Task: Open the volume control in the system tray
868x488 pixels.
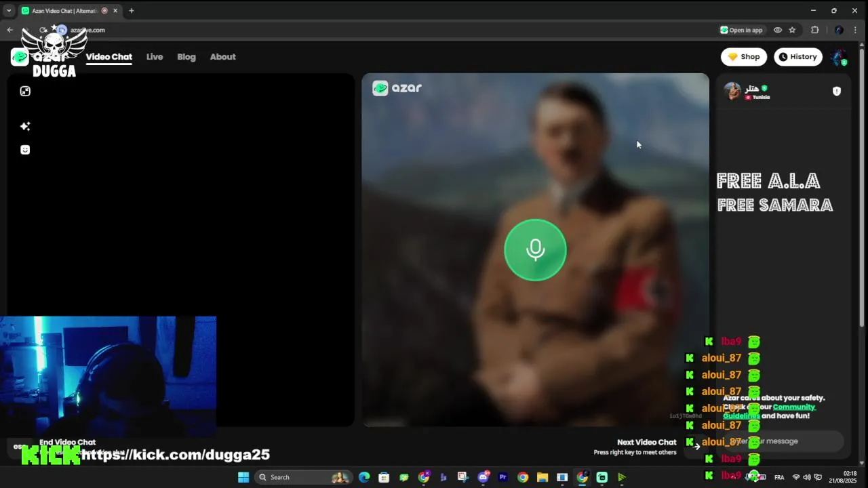Action: [x=807, y=477]
